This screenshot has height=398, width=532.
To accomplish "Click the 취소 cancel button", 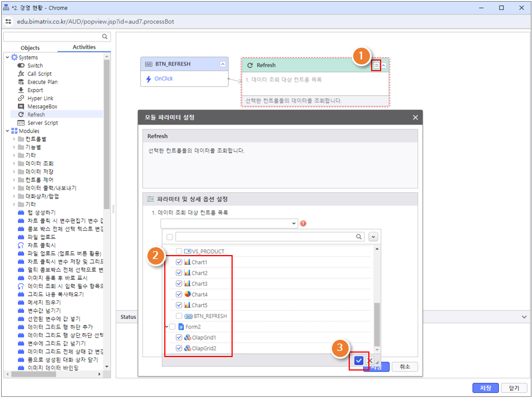I will coord(404,367).
